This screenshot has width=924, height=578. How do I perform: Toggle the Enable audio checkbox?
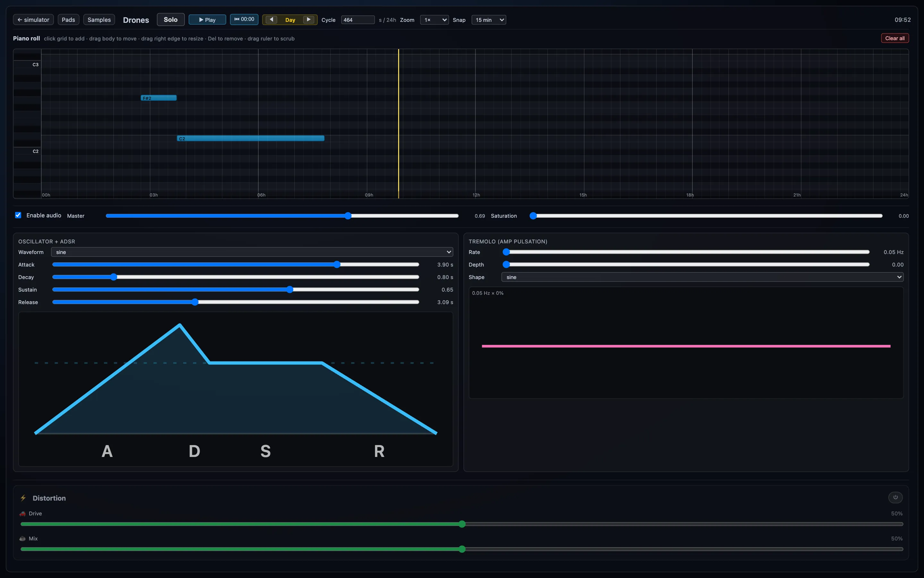(x=18, y=215)
